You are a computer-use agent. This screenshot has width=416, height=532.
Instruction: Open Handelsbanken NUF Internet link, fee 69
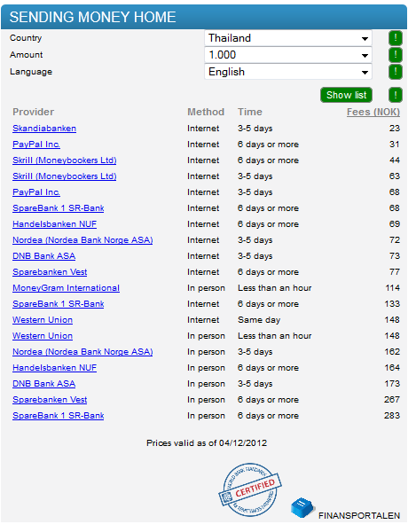(55, 224)
